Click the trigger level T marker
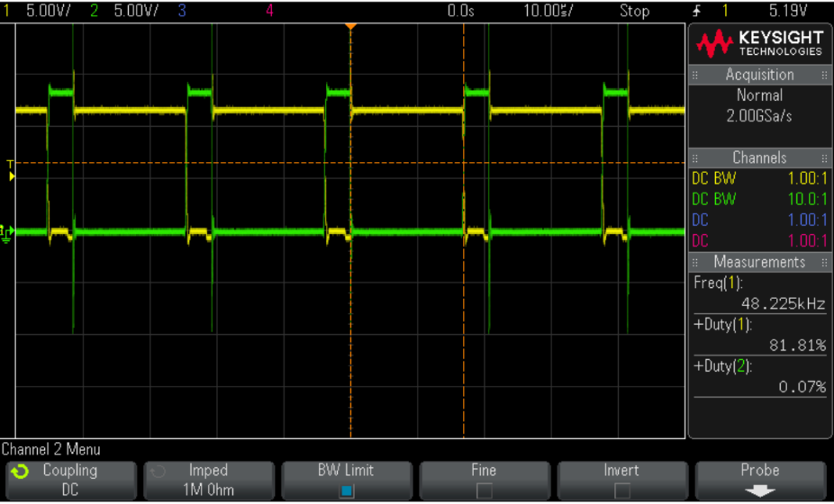The width and height of the screenshot is (834, 504). click(11, 164)
